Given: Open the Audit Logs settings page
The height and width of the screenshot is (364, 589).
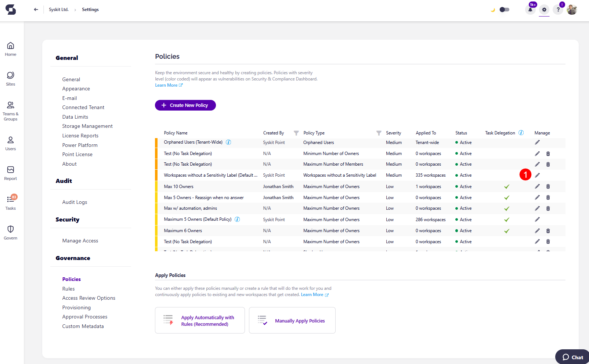Looking at the screenshot, I should pos(75,202).
